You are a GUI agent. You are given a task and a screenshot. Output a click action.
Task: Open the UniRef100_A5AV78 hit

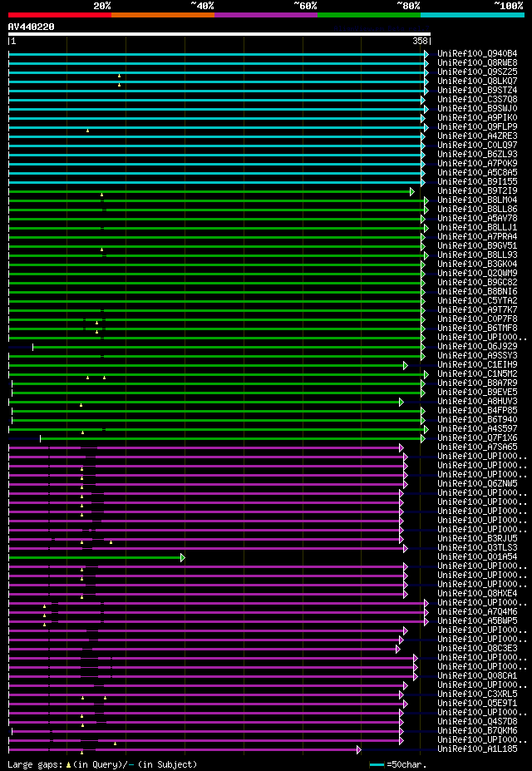point(477,219)
